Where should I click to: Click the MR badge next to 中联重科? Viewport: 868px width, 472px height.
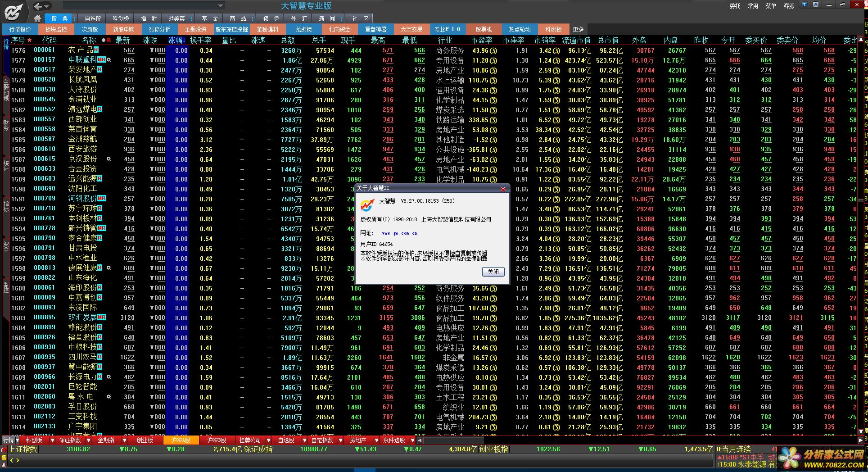tap(101, 60)
